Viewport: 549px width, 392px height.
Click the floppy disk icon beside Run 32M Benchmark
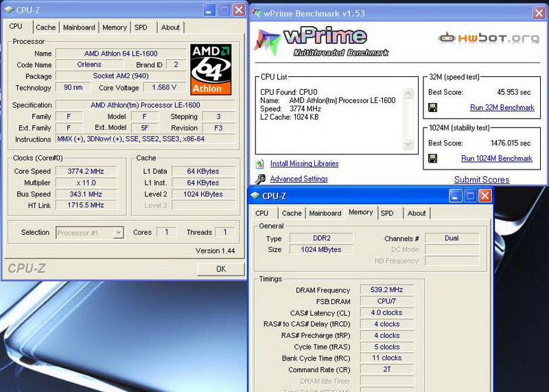click(x=432, y=107)
